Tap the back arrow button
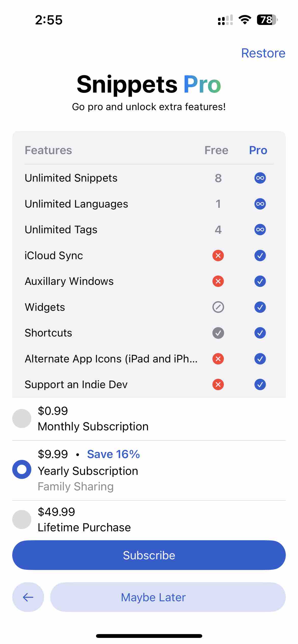The width and height of the screenshot is (298, 644). pyautogui.click(x=28, y=597)
